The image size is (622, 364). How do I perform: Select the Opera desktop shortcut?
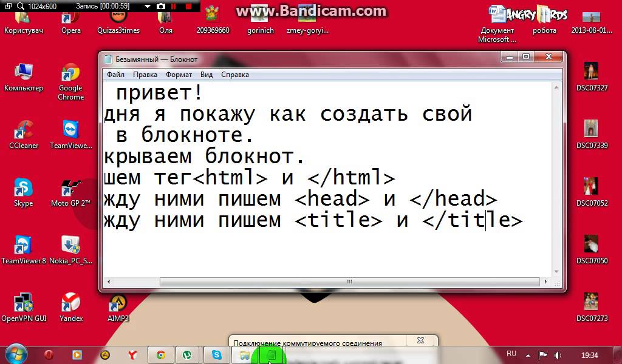point(70,22)
